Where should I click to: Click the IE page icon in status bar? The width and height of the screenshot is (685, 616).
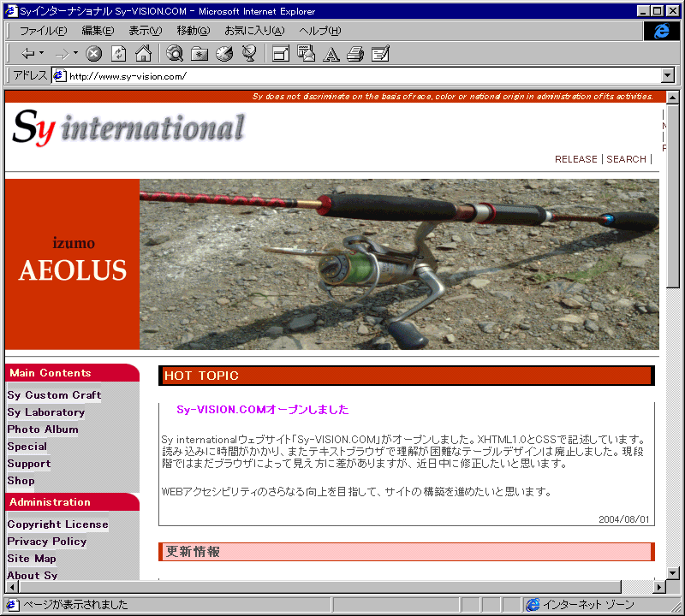pyautogui.click(x=12, y=605)
